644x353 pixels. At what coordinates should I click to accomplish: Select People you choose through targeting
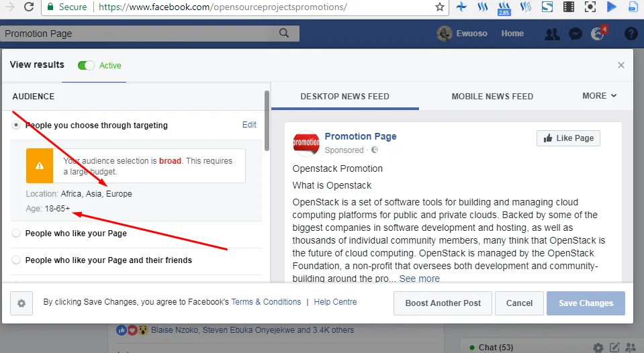click(x=16, y=125)
